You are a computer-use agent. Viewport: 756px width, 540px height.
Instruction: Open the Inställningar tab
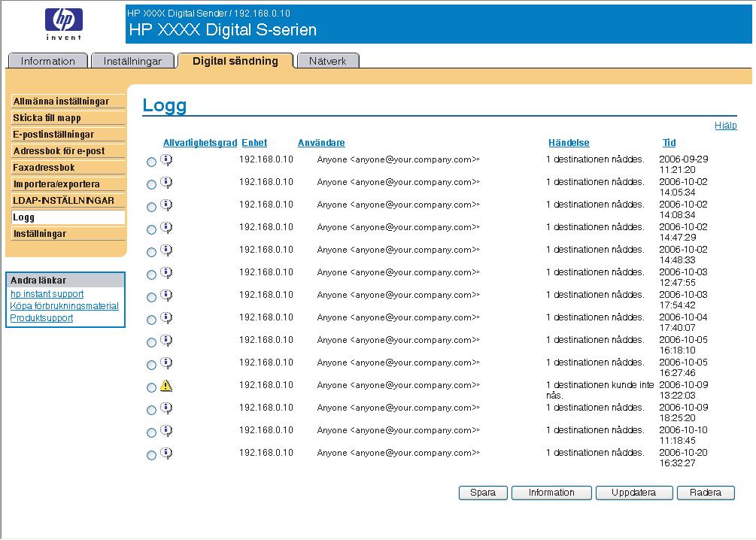(x=132, y=61)
